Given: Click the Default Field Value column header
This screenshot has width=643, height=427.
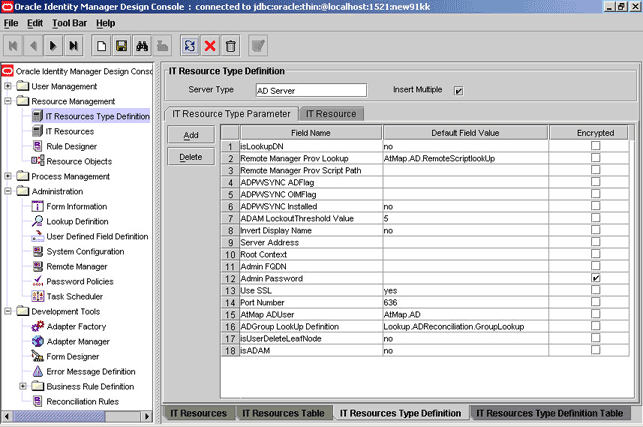Looking at the screenshot, I should tap(465, 133).
